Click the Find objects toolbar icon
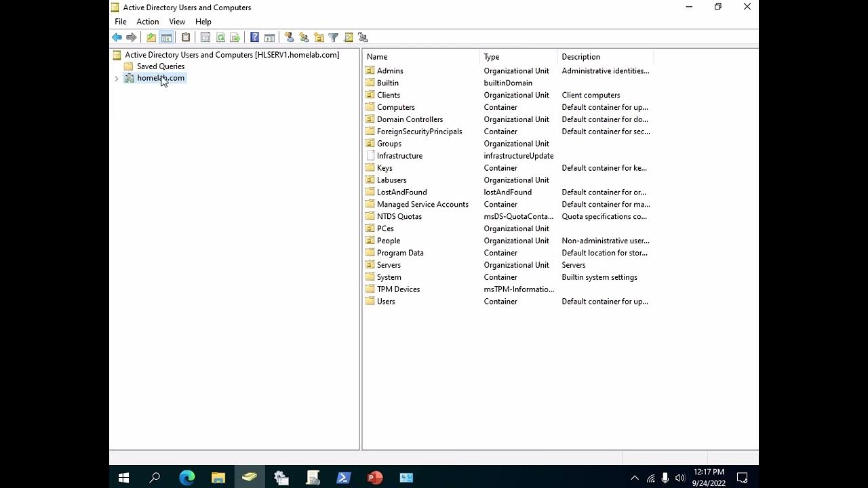This screenshot has height=488, width=868. click(349, 37)
